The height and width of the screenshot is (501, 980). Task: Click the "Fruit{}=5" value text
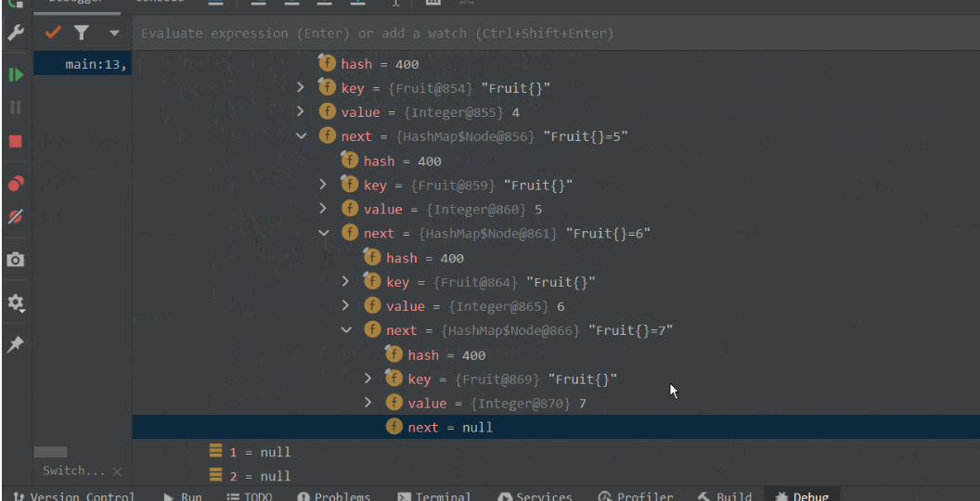[x=586, y=136]
